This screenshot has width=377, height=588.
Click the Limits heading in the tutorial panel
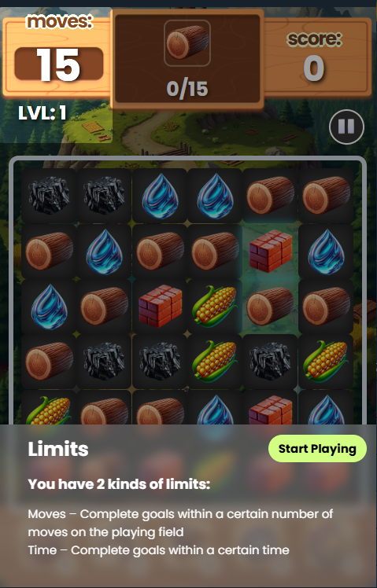point(58,449)
